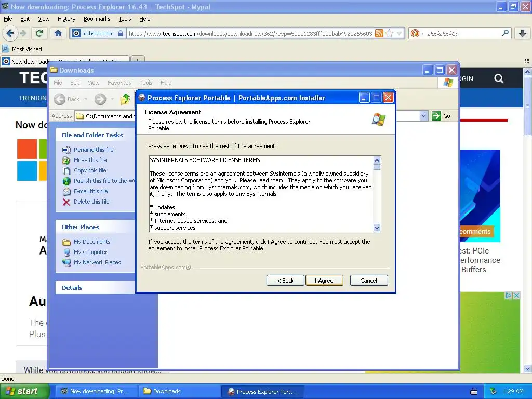This screenshot has height=399, width=532.
Task: Click the browser Forward arrow button
Action: (23, 33)
